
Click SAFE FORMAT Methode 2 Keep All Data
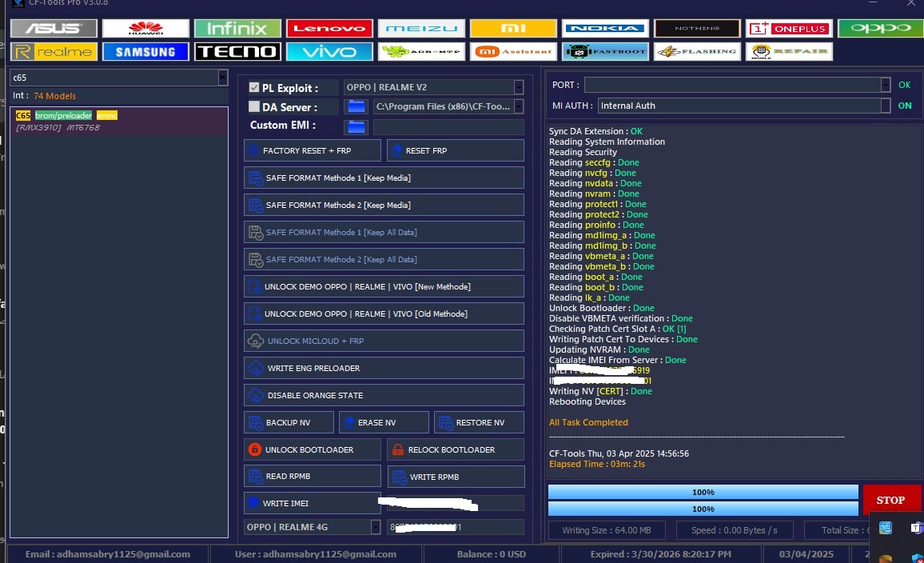tap(384, 259)
